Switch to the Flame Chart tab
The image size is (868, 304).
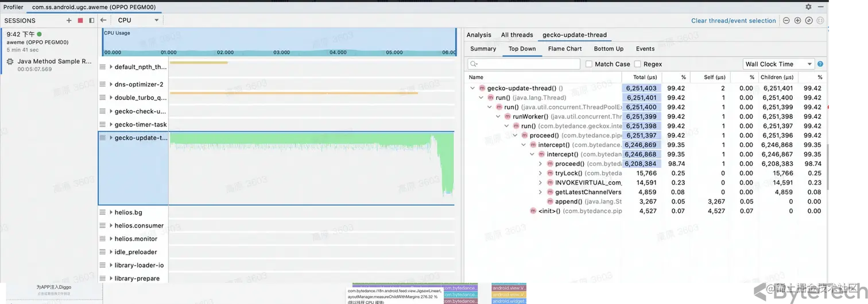565,49
